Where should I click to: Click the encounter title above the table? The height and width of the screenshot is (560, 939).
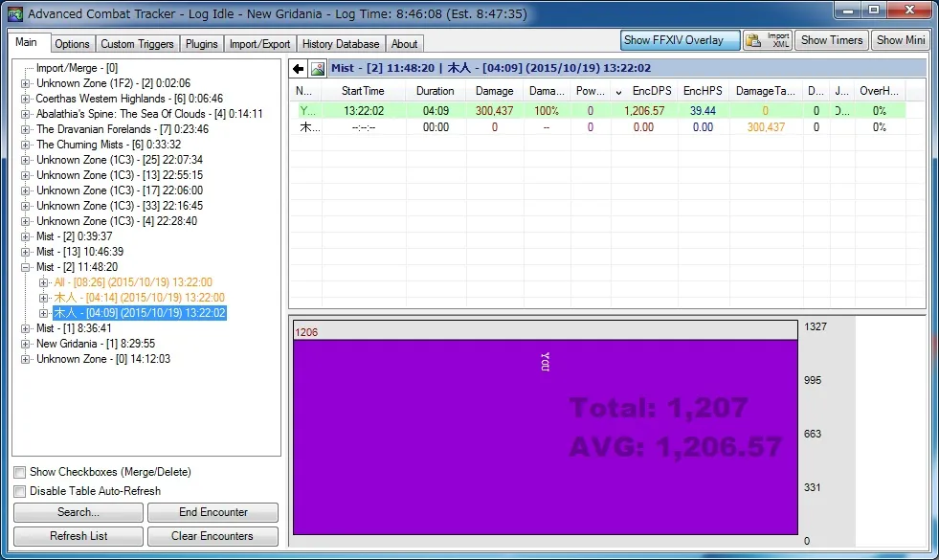(490, 68)
